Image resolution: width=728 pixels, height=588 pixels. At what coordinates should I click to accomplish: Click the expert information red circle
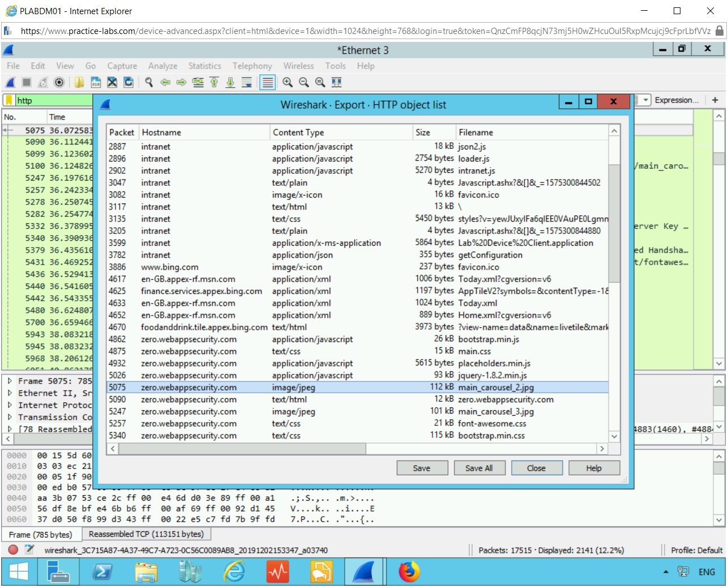pyautogui.click(x=13, y=549)
